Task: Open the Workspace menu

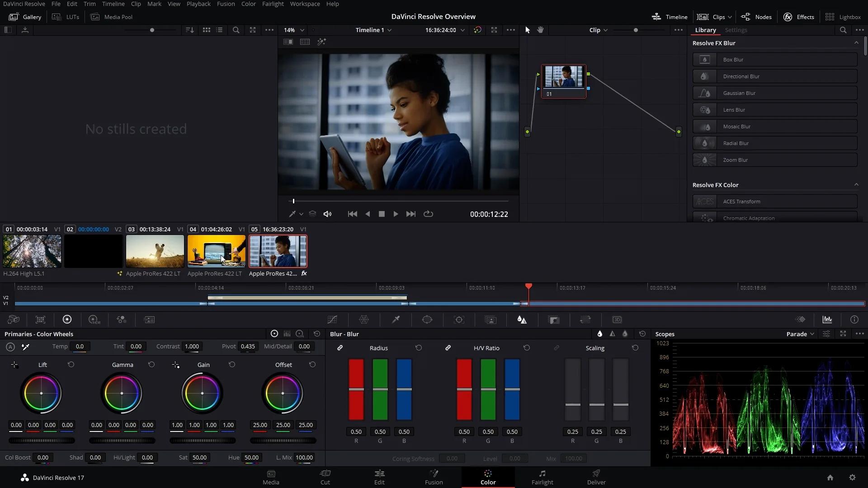Action: (x=305, y=4)
